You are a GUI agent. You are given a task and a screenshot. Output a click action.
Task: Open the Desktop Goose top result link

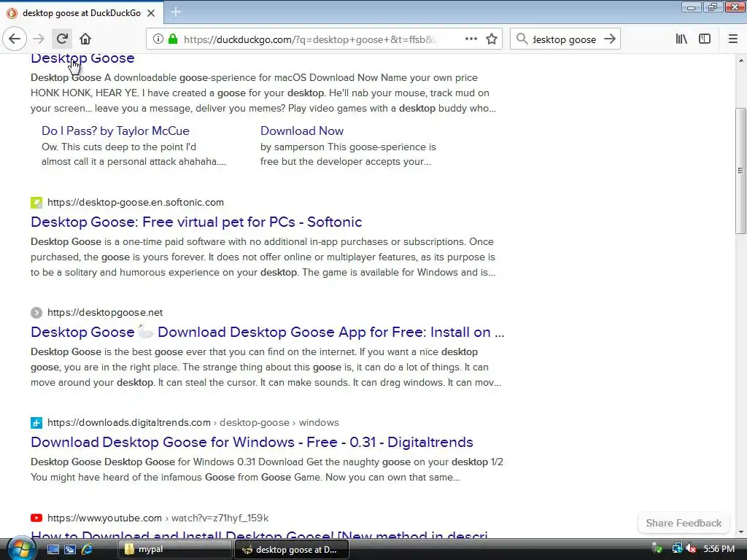pos(82,58)
